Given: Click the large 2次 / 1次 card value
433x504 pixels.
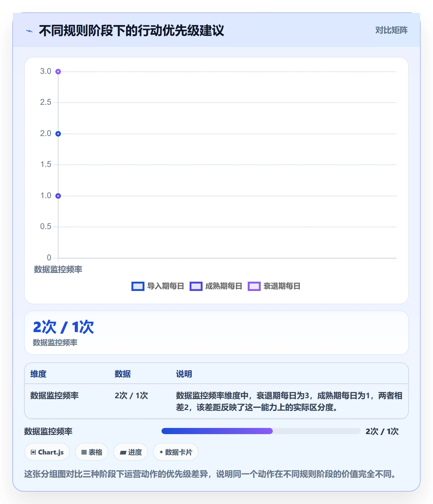Looking at the screenshot, I should coord(63,327).
